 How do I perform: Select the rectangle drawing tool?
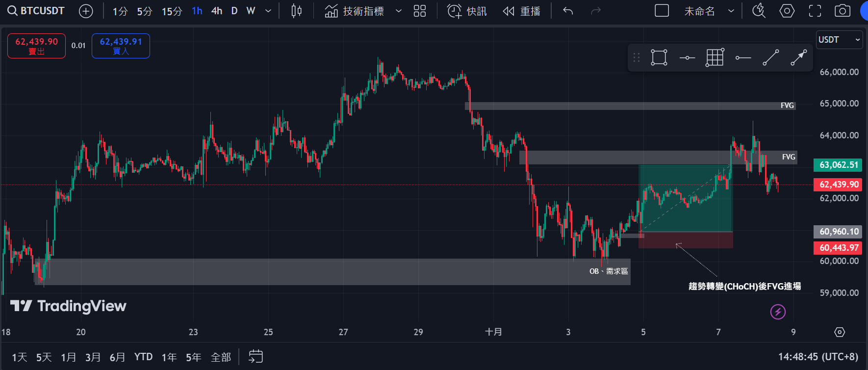[x=659, y=57]
